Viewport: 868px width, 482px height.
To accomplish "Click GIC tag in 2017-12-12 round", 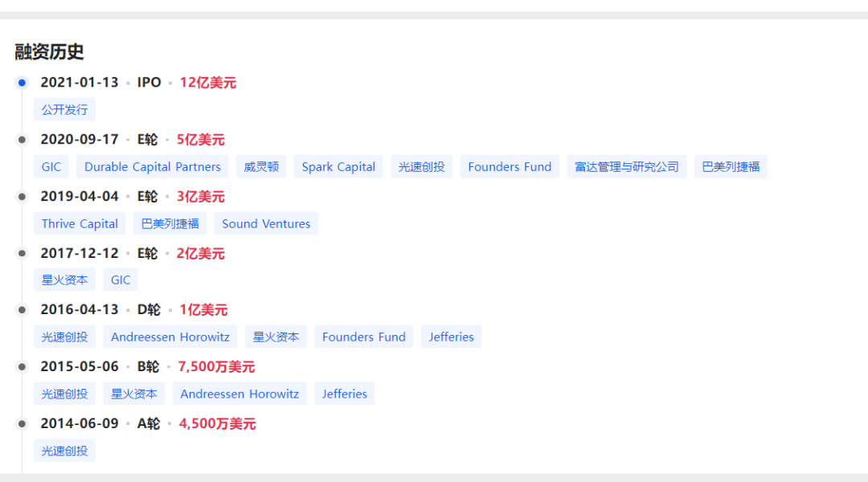I will point(121,280).
